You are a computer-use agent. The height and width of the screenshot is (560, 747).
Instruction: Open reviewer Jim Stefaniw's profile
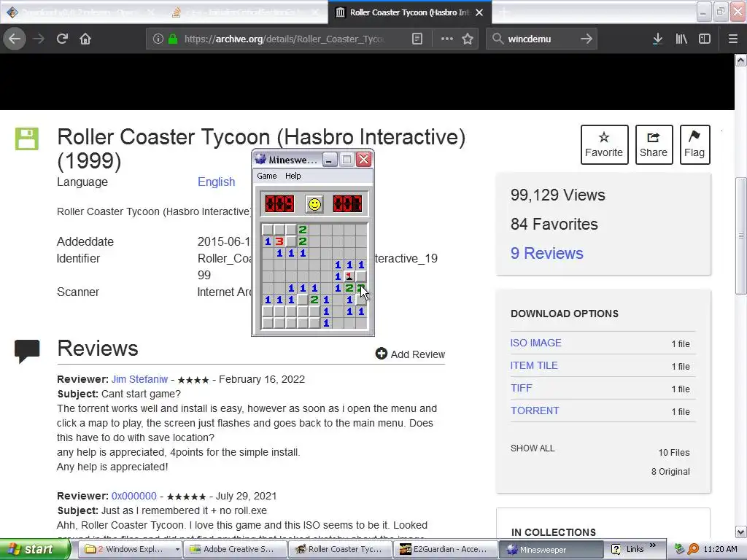(x=139, y=379)
